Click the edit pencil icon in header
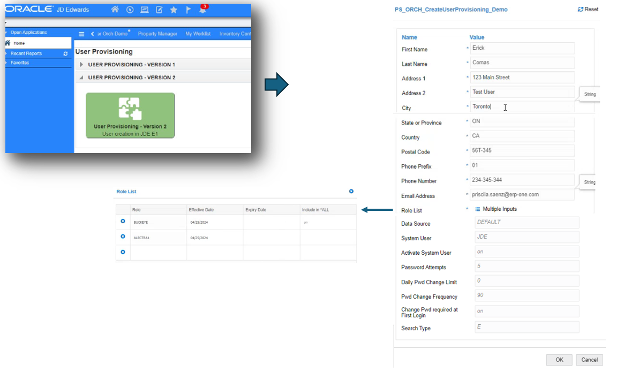This screenshot has height=374, width=624. [159, 10]
